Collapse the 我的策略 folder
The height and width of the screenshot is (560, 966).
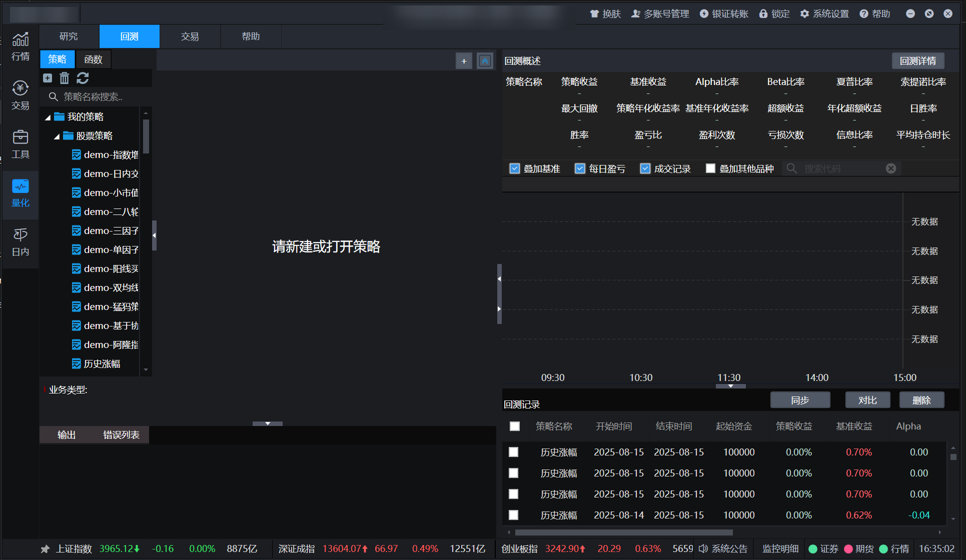pyautogui.click(x=48, y=117)
